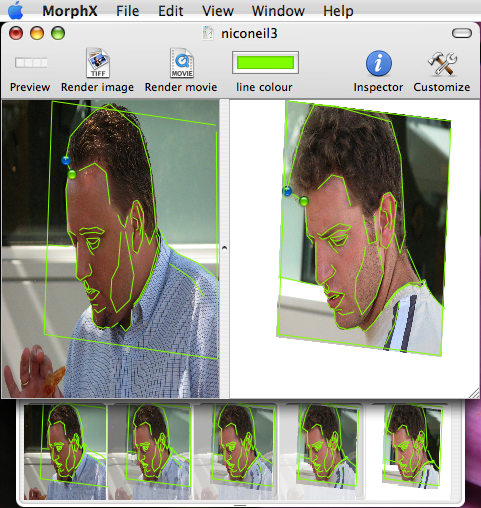Toggle the toolbar with the pill button
Image resolution: width=481 pixels, height=508 pixels.
(x=462, y=33)
